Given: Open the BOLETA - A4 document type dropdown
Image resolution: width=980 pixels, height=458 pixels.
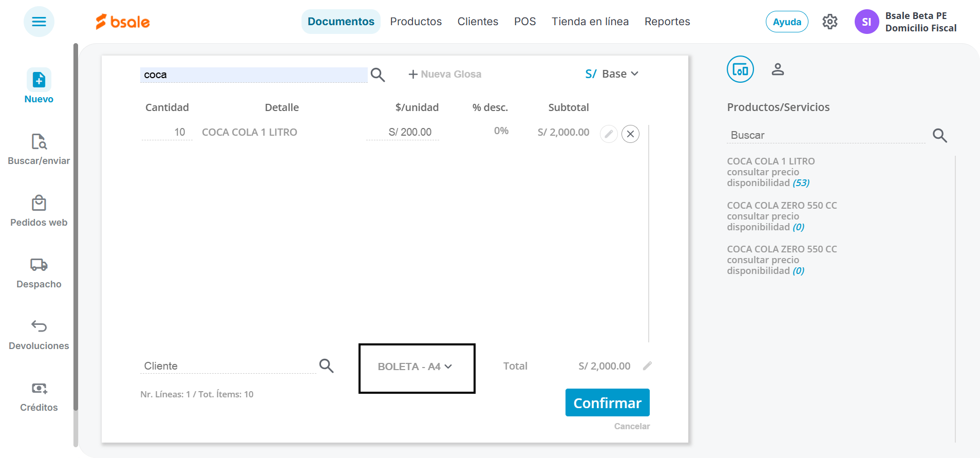Looking at the screenshot, I should [x=415, y=367].
